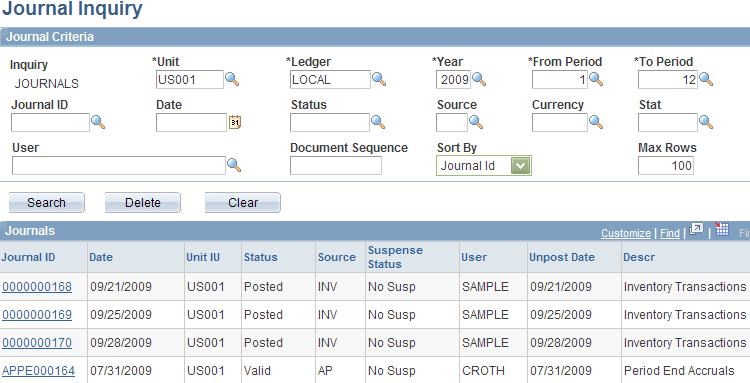This screenshot has height=383, width=750.
Task: Open the Journal ID lookup magnifier
Action: pyautogui.click(x=98, y=122)
